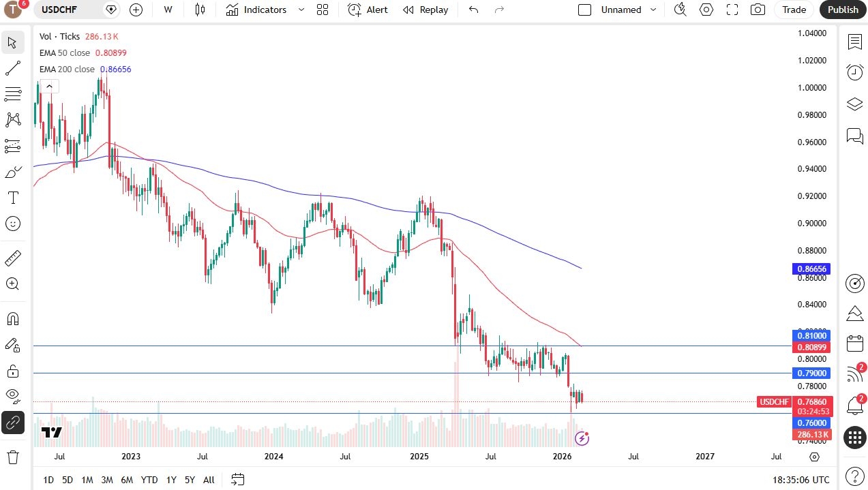
Task: Toggle lock all drawing tools
Action: [x=12, y=371]
